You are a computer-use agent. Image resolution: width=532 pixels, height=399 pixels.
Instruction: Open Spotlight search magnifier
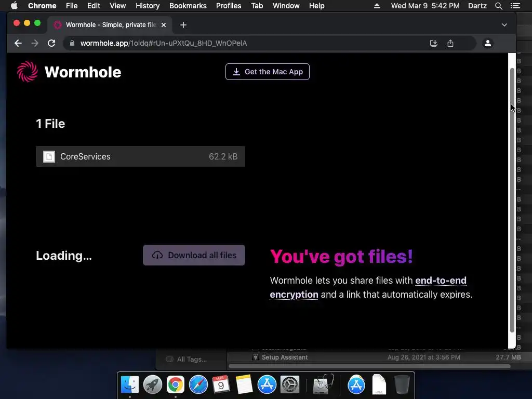click(498, 6)
